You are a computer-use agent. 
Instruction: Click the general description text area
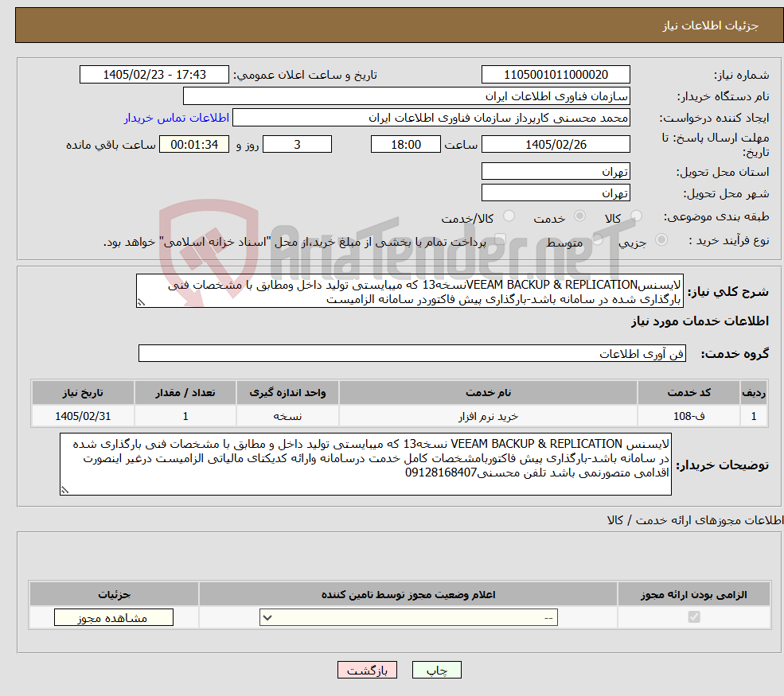[x=409, y=291]
